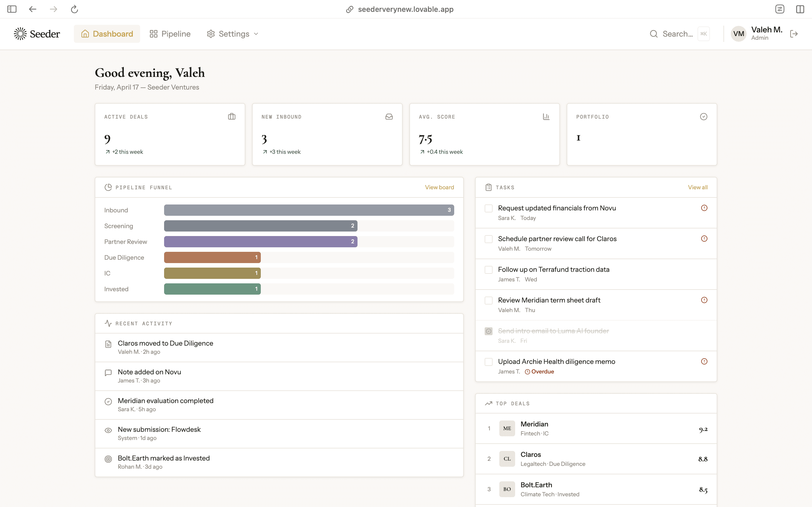Toggle the browser sidebar panel icon
This screenshot has width=812, height=507.
tap(12, 9)
